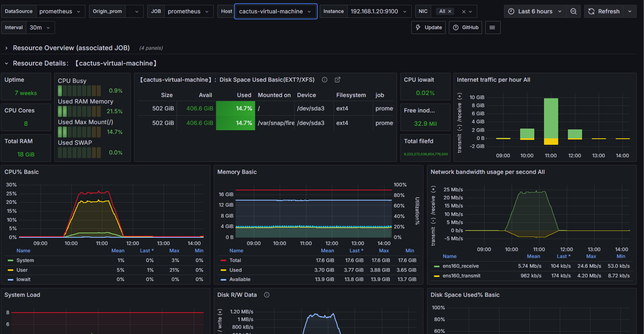This screenshot has height=334, width=644.
Task: Sort CPU legend by Last * column
Action: click(x=147, y=251)
